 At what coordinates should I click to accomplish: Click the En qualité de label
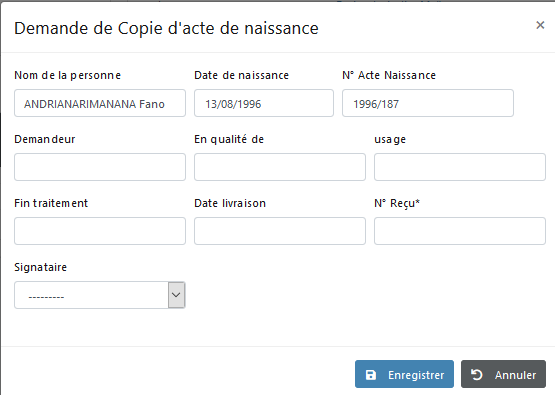[229, 139]
